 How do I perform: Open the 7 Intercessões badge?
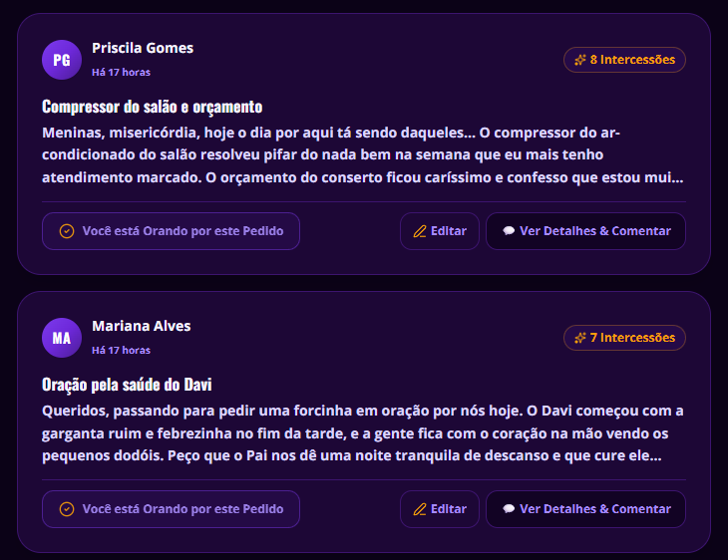point(624,338)
